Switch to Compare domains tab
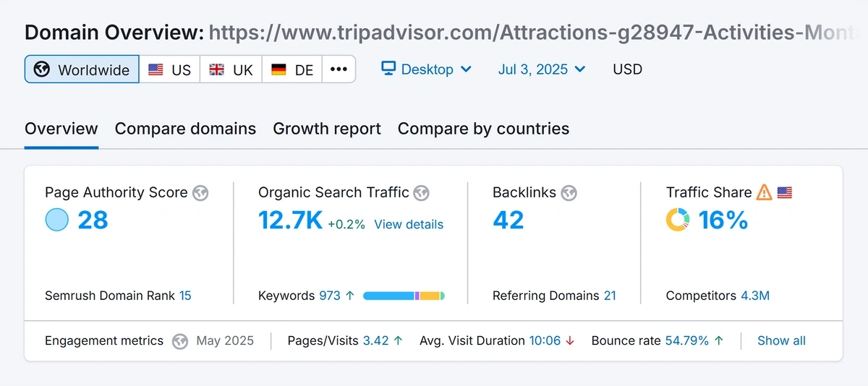Screen dimensions: 868x386 (x=185, y=129)
